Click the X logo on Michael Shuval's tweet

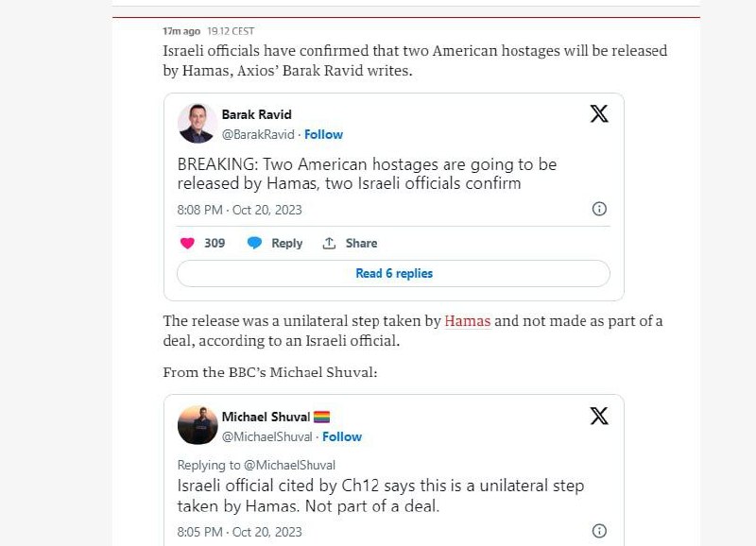[599, 416]
